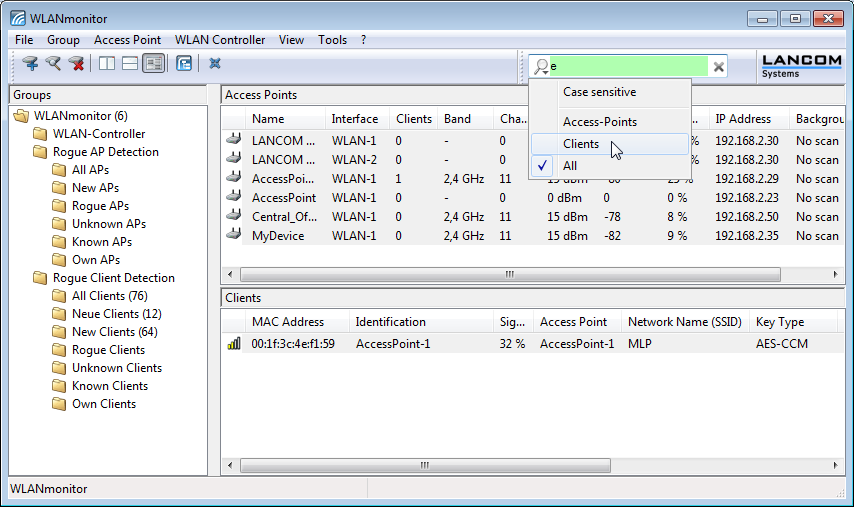The image size is (854, 507).
Task: Click the blue properties toolbar icon
Action: coord(184,64)
